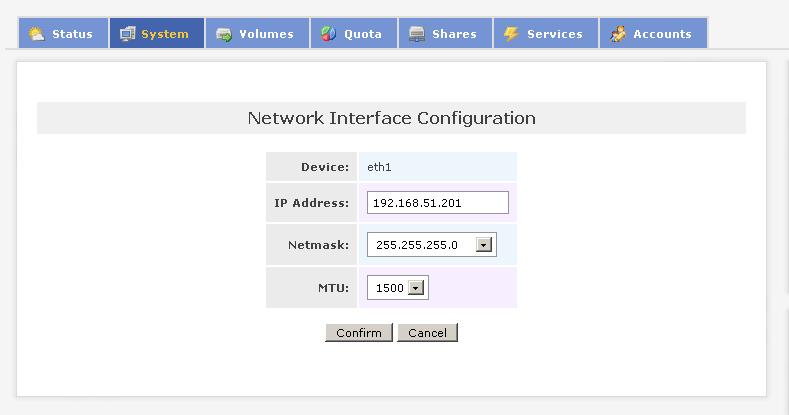This screenshot has height=415, width=789.
Task: Focus the IP Address input field
Action: pos(438,203)
